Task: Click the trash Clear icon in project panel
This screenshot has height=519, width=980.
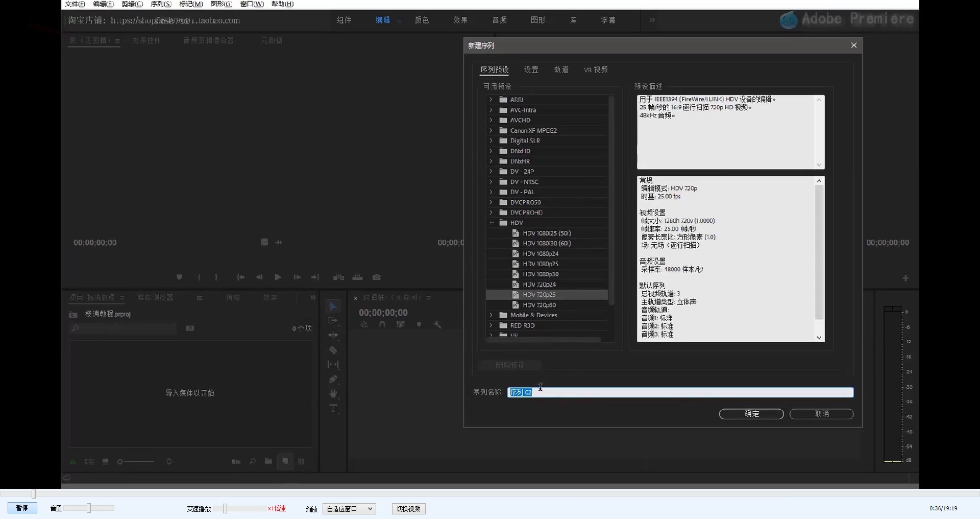Action: point(301,461)
